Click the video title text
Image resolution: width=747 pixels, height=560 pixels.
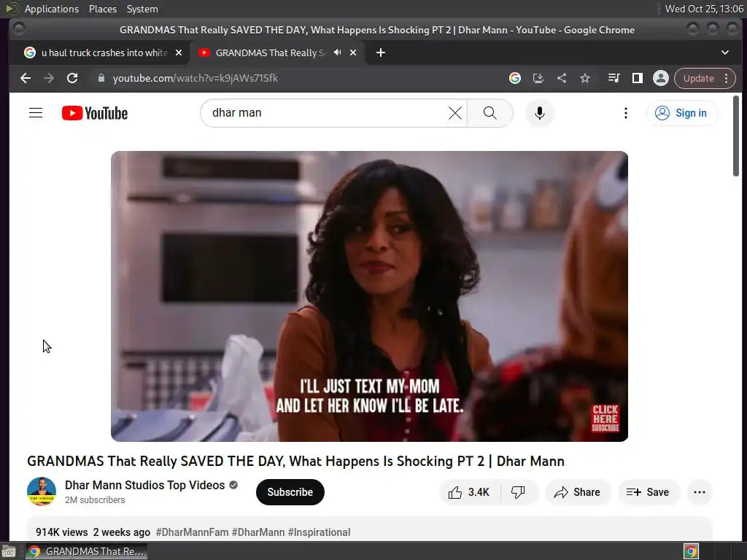295,461
